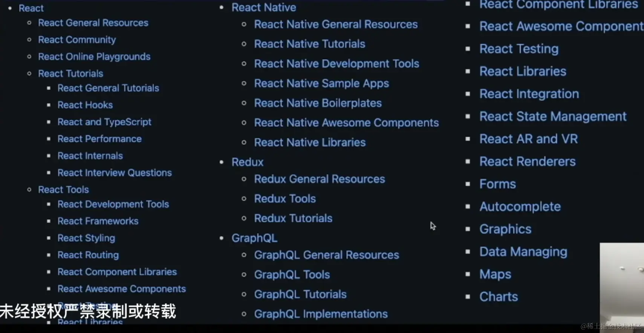Open React Online Playgrounds link
The image size is (644, 333).
point(94,57)
